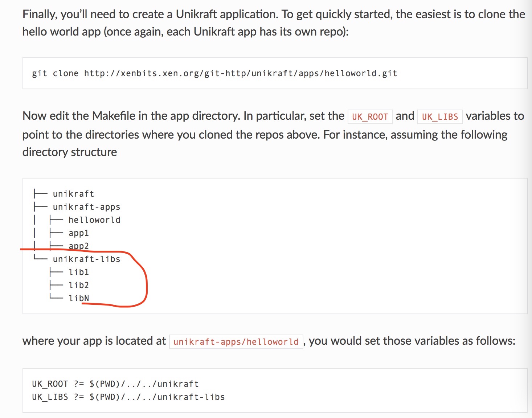Click libN in the directory tree

coord(79,298)
